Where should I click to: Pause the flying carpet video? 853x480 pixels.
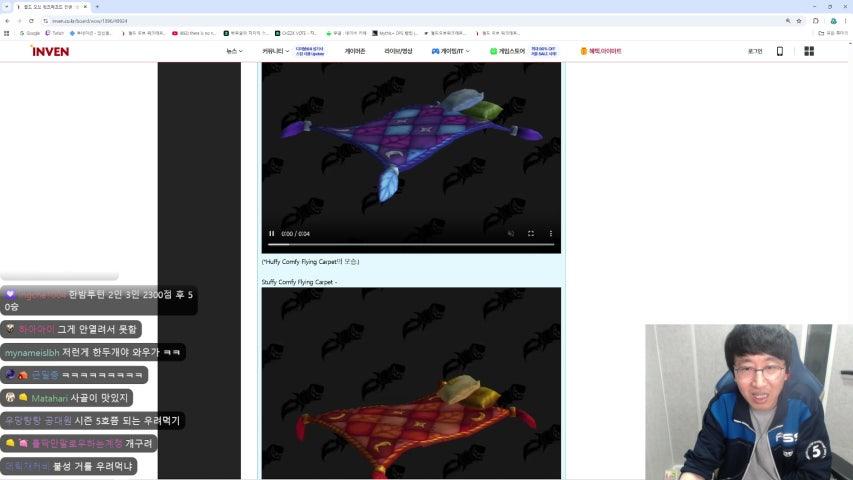[271, 233]
